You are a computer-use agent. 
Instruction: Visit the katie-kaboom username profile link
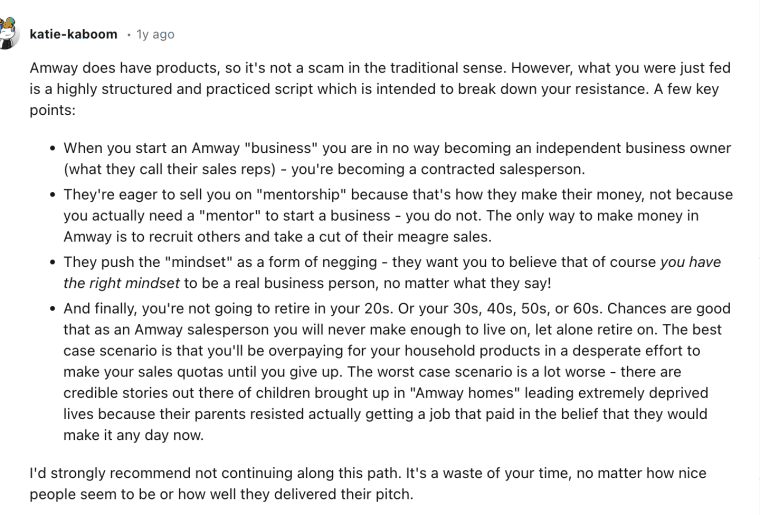[x=73, y=34]
